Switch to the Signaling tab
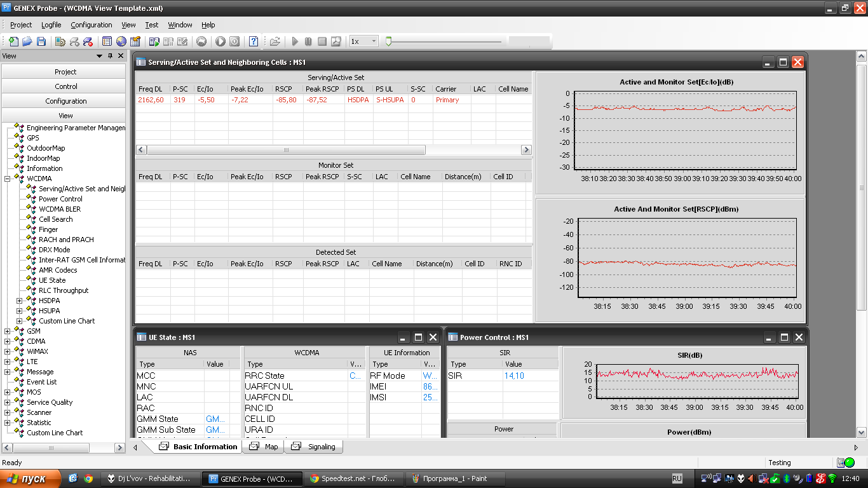Viewport: 868px width, 488px height. click(x=315, y=447)
